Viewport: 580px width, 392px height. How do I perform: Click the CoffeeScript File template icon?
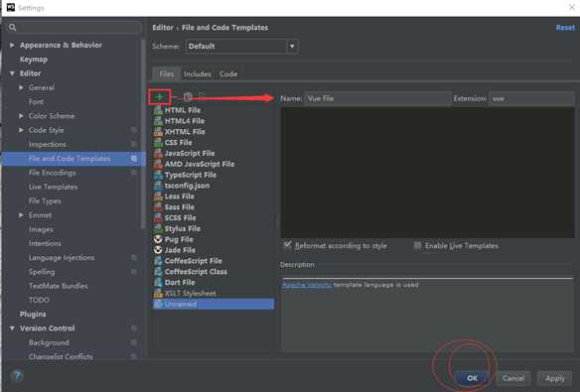[x=158, y=260]
